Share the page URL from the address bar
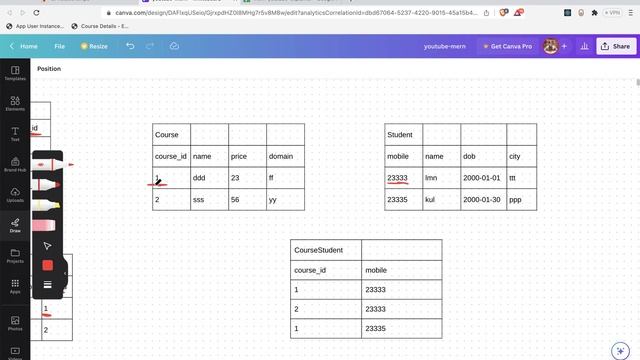This screenshot has width=640, height=360. point(486,13)
